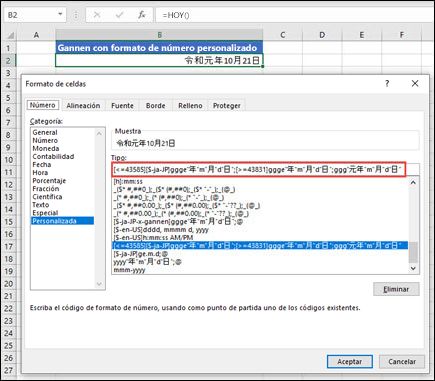Switch to the Número tab
Viewport: 435px width, 381px height.
pyautogui.click(x=43, y=105)
